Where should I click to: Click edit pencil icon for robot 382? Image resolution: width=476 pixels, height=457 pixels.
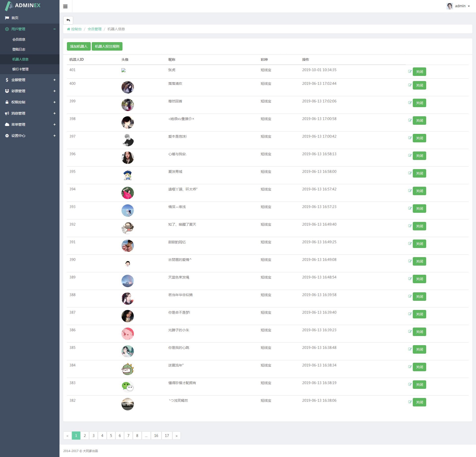[x=410, y=402]
